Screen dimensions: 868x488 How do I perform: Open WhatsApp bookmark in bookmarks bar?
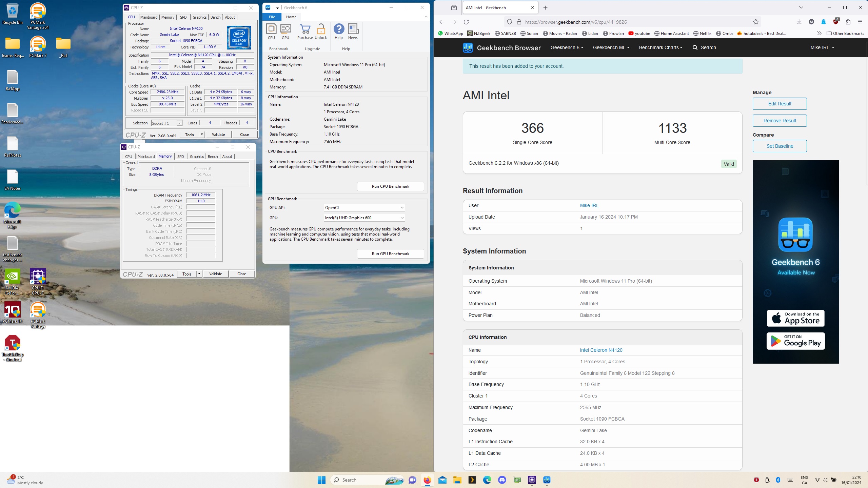click(450, 33)
